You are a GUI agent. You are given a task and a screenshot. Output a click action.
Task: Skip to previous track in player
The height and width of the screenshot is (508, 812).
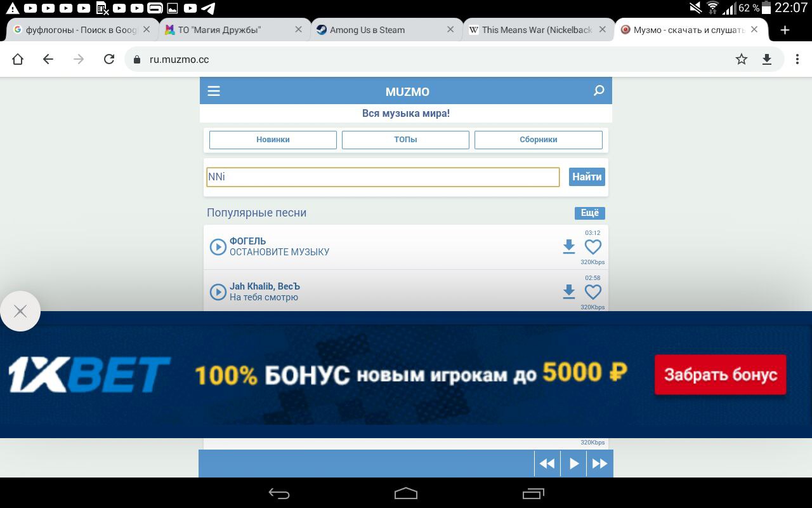click(547, 464)
